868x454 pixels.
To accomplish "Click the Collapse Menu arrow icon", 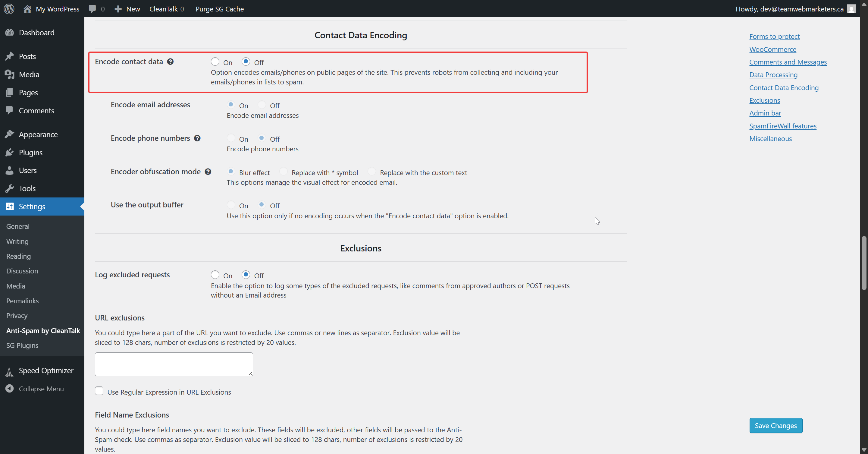I will 9,389.
